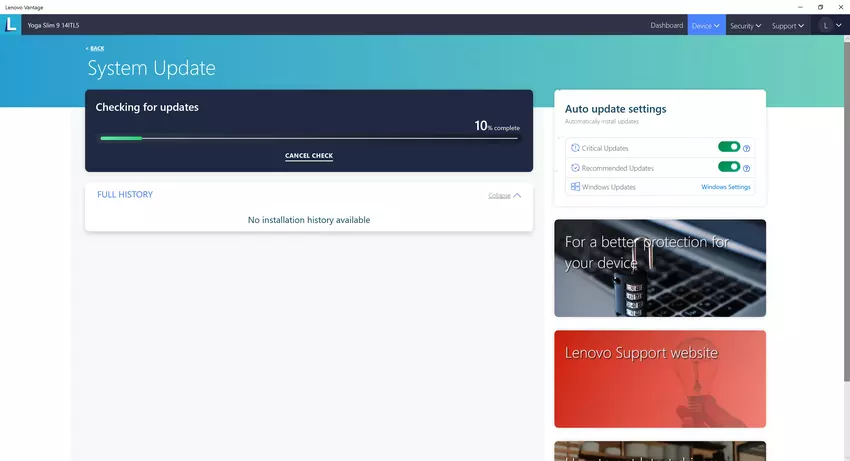Image resolution: width=850 pixels, height=461 pixels.
Task: Expand the user account chevron
Action: point(839,26)
